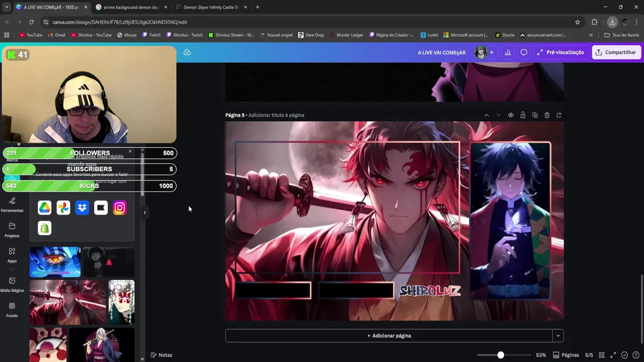Add a new page after page 5 icon
Screen dimensions: 644x362
click(559, 115)
